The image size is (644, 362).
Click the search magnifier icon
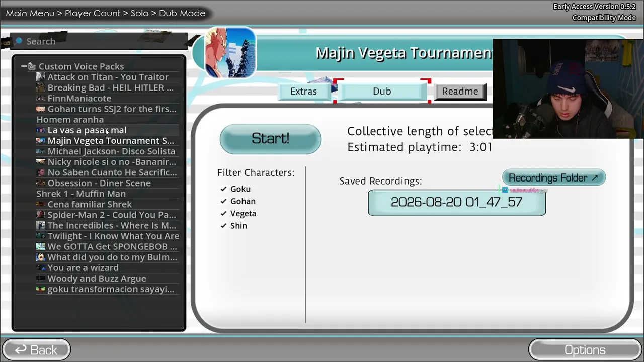(19, 41)
